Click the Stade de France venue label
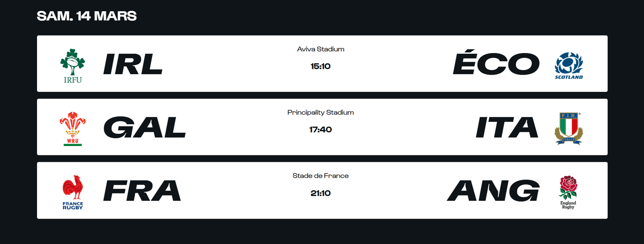The width and height of the screenshot is (644, 244). [x=320, y=176]
